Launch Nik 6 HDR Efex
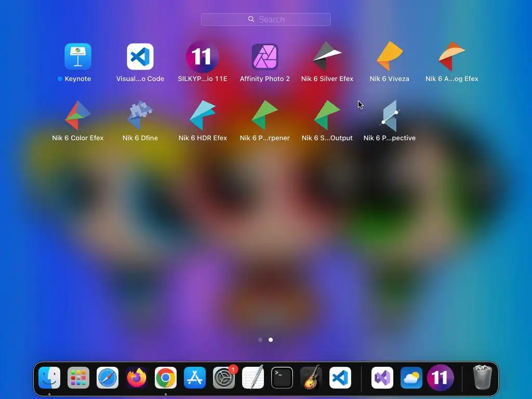The width and height of the screenshot is (532, 399). (203, 115)
